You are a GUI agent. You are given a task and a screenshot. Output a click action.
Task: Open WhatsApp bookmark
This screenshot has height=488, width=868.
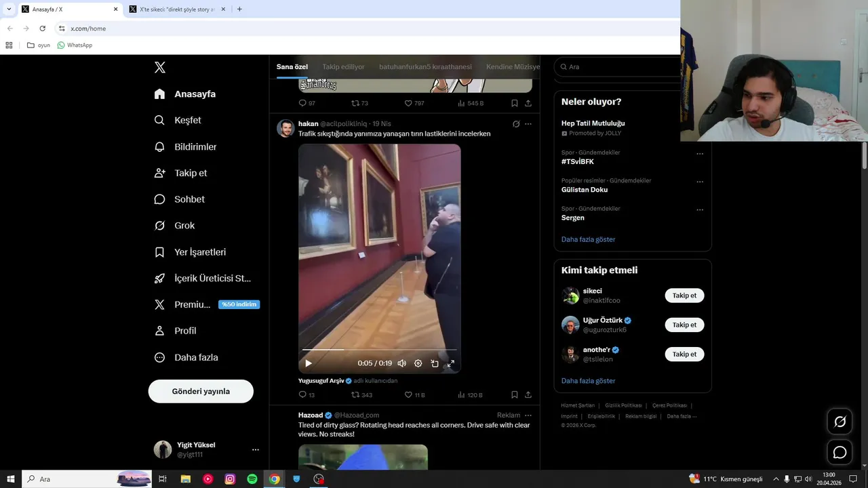[75, 45]
